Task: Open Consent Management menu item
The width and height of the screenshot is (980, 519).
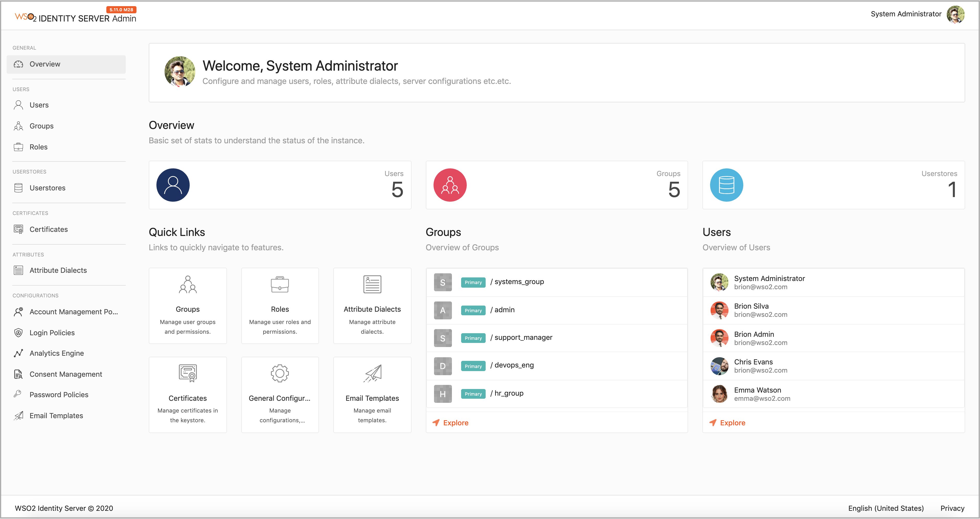Action: pyautogui.click(x=65, y=374)
